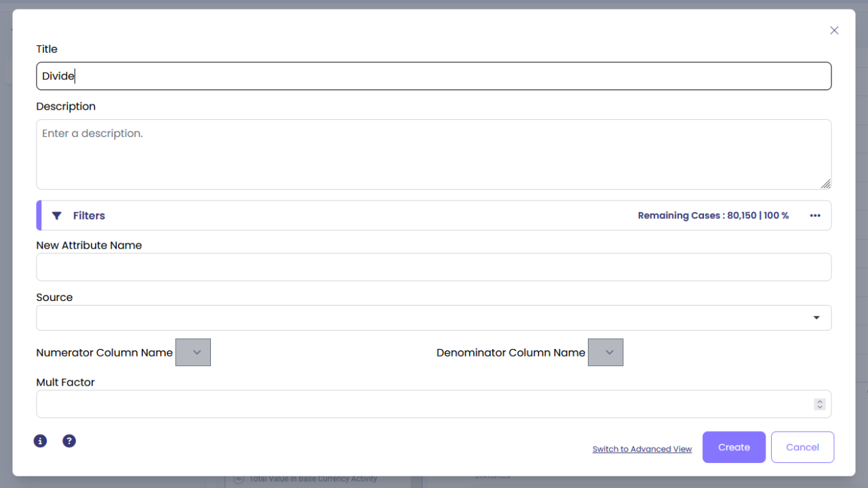Click inside the Mult Factor field

pos(420,404)
